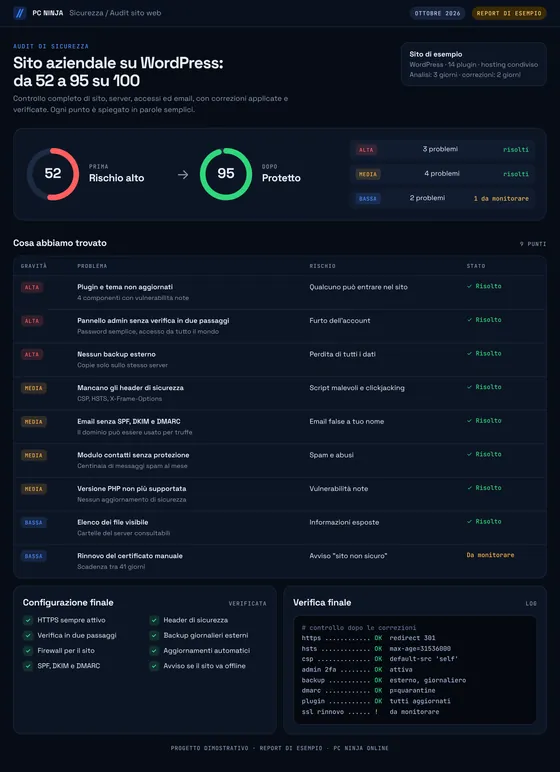
Task: Toggle the SPF, DKIM e DMARC checkbox
Action: tap(28, 666)
